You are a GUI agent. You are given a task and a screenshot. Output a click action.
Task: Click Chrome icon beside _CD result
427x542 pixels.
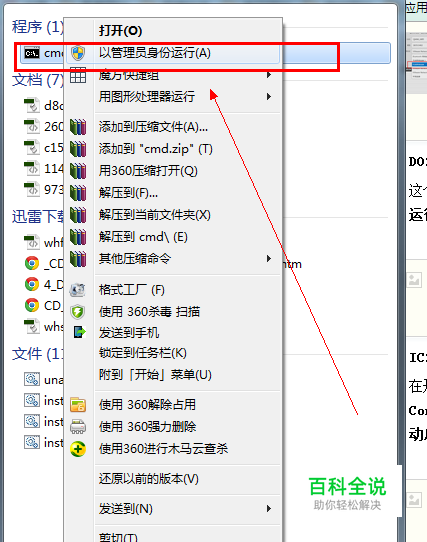coord(32,263)
